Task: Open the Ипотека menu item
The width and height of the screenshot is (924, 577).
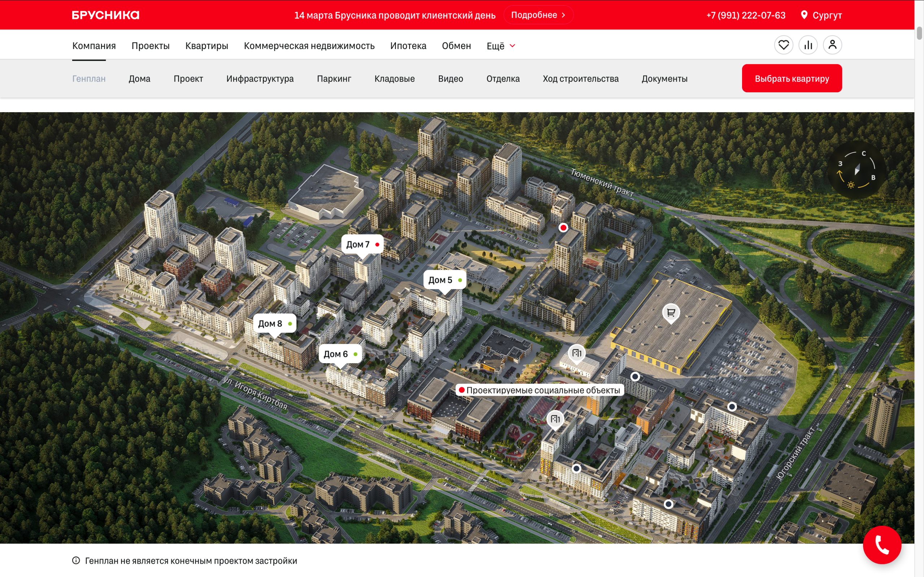Action: [408, 46]
